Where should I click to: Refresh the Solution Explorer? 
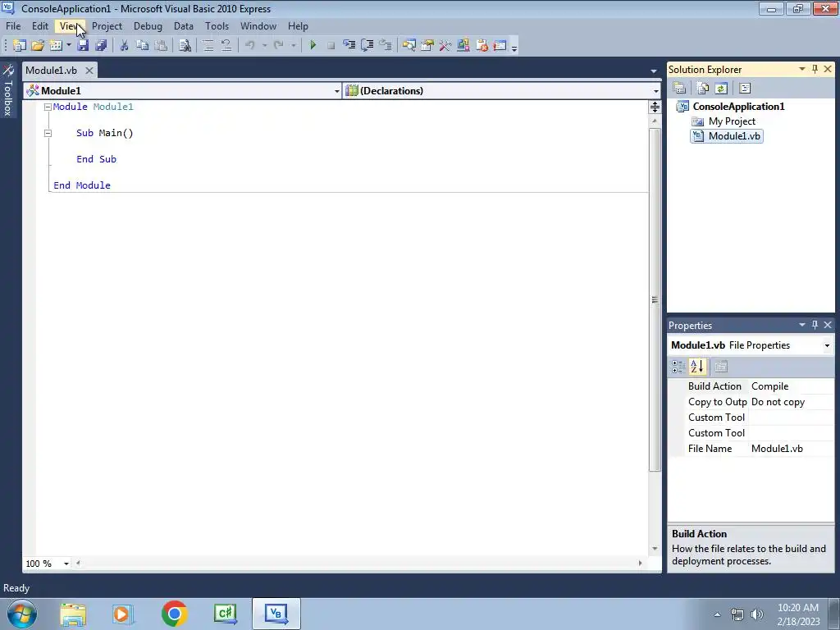click(x=721, y=89)
